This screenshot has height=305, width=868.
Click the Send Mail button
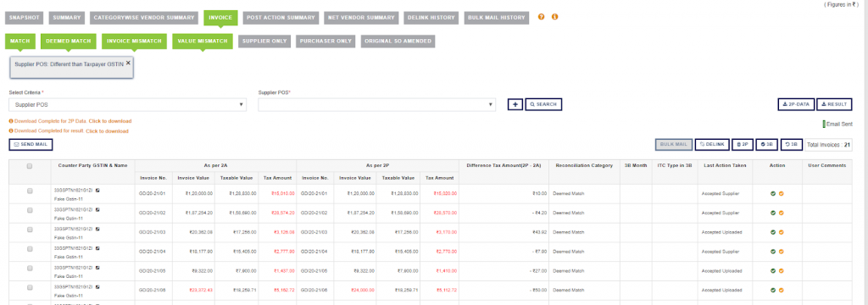[x=31, y=145]
